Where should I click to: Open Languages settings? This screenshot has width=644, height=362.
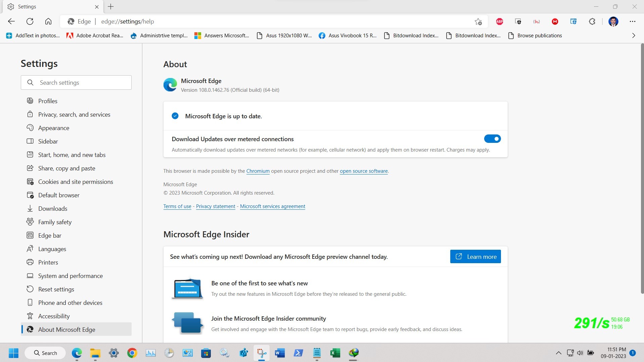[x=76, y=249]
